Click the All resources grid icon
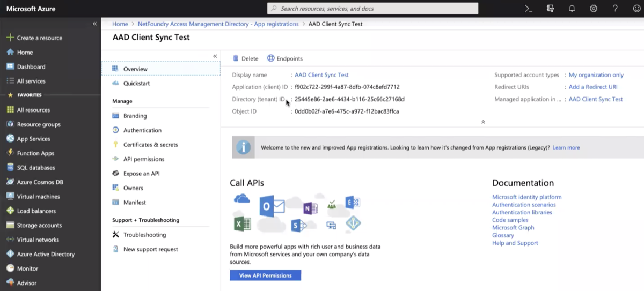This screenshot has width=644, height=291. (10, 110)
